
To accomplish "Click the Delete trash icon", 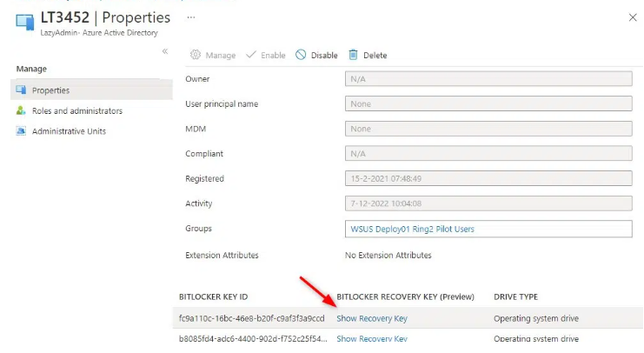I will click(354, 55).
